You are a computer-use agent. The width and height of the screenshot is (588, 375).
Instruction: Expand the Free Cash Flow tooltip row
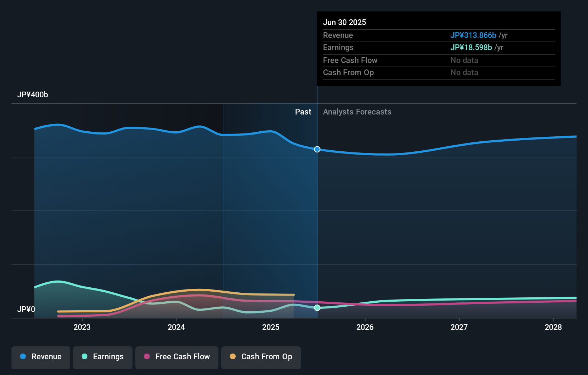point(350,60)
